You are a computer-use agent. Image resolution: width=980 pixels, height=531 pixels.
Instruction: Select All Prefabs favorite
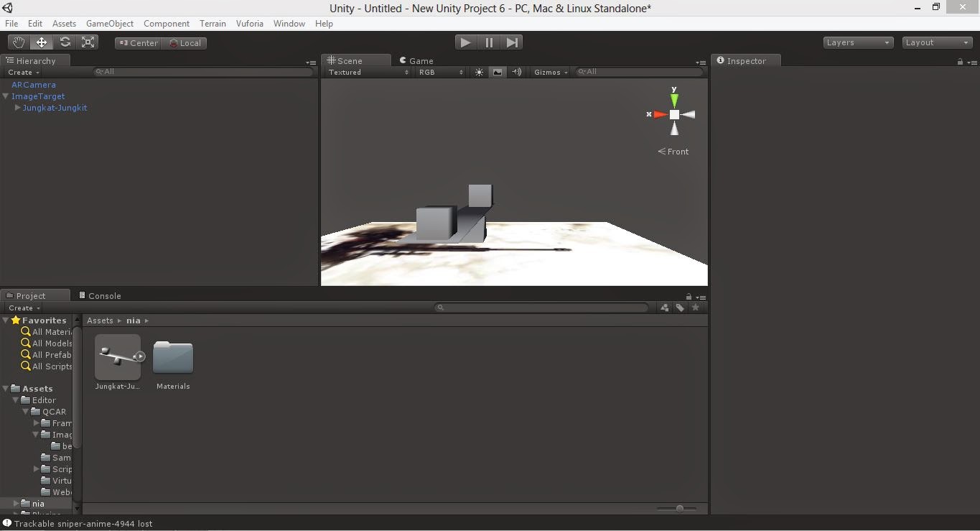(47, 355)
